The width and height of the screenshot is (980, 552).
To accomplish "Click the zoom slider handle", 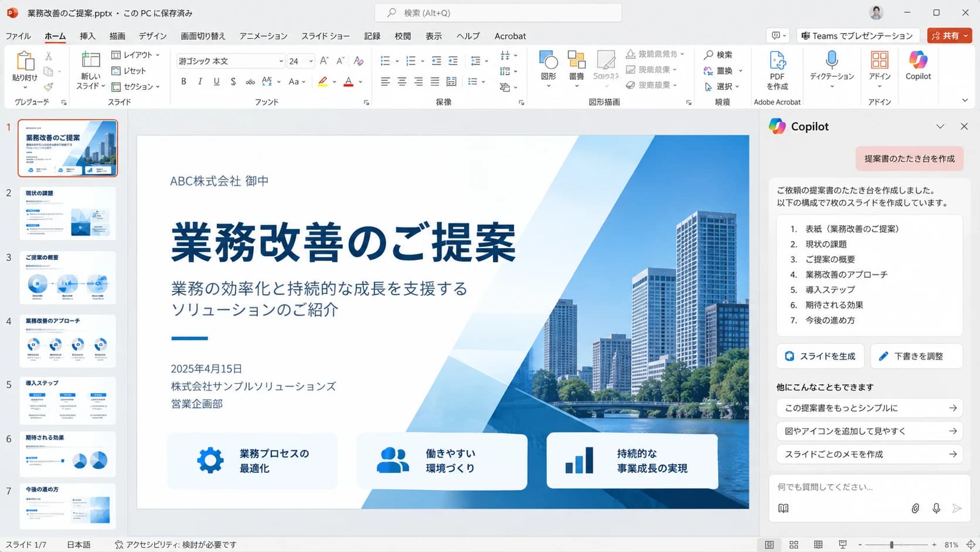I will (891, 545).
